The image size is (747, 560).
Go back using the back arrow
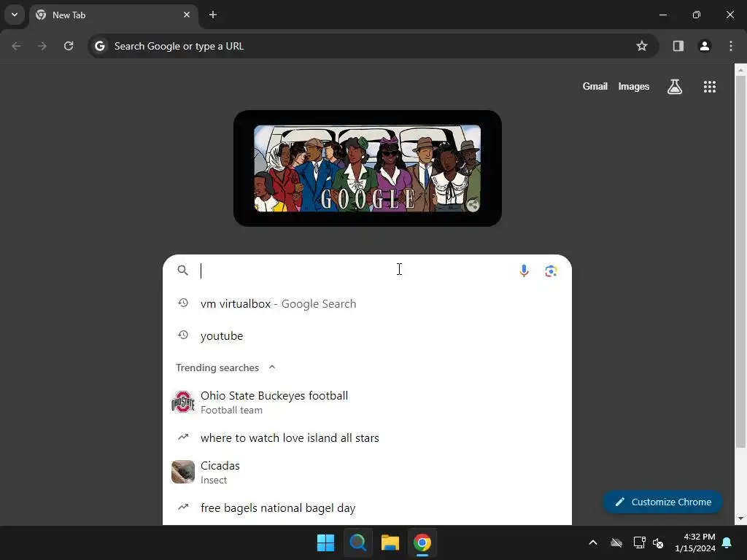(x=16, y=46)
